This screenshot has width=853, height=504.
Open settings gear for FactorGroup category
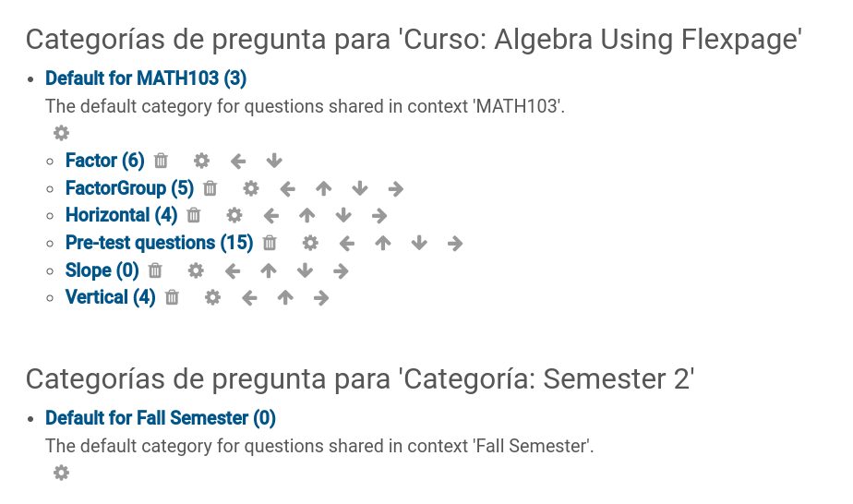click(x=251, y=188)
